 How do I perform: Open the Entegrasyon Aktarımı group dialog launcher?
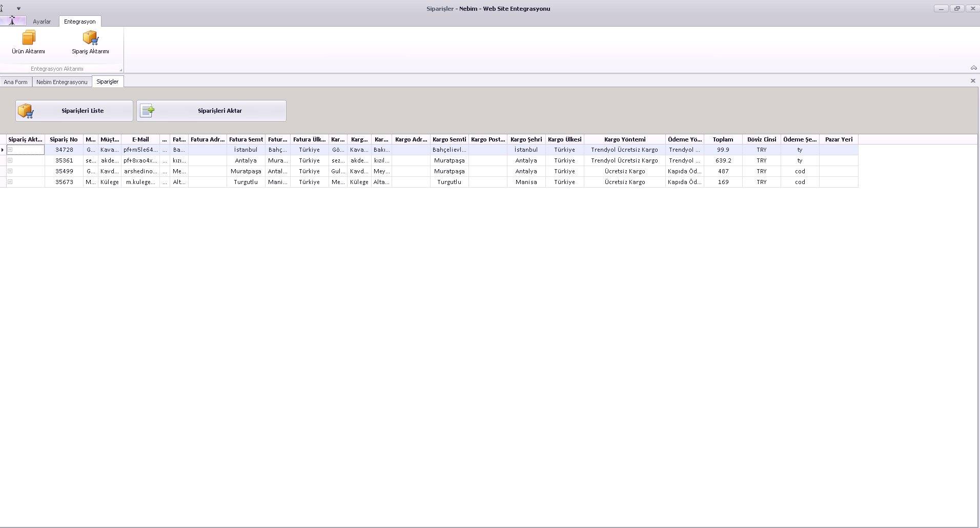(x=121, y=70)
